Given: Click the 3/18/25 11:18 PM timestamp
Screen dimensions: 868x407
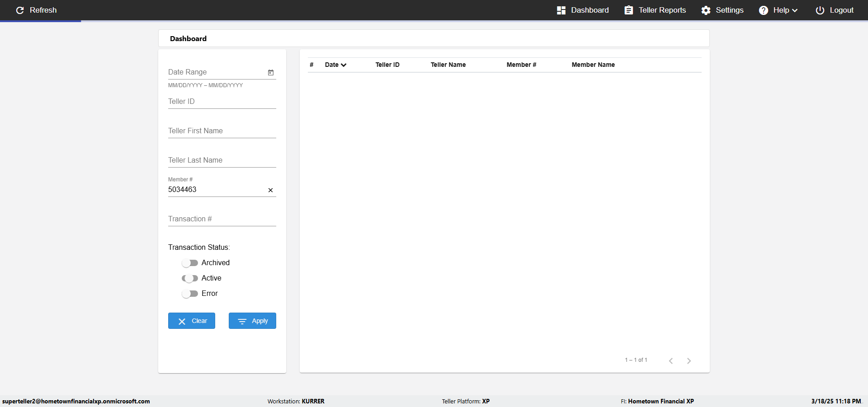Looking at the screenshot, I should (x=836, y=401).
